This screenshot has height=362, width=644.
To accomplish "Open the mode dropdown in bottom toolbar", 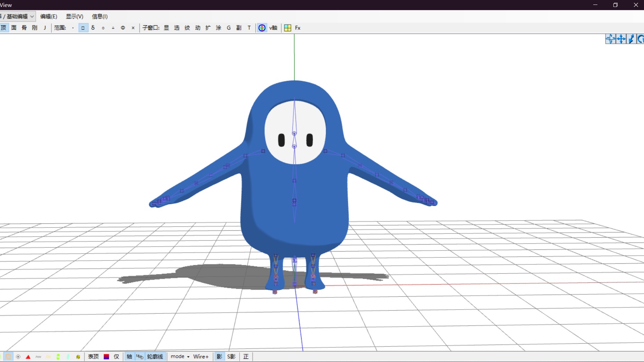I will pos(180,356).
